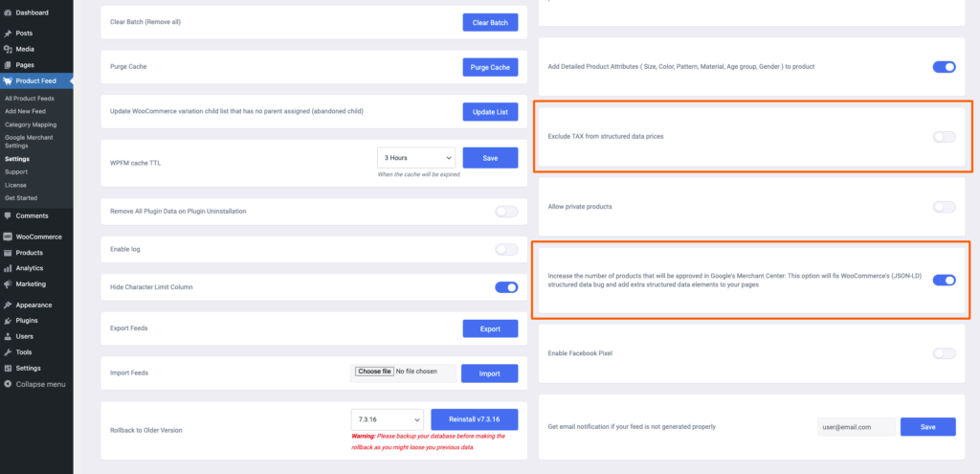The width and height of the screenshot is (980, 474).
Task: Click the notification email input field
Action: pos(857,427)
